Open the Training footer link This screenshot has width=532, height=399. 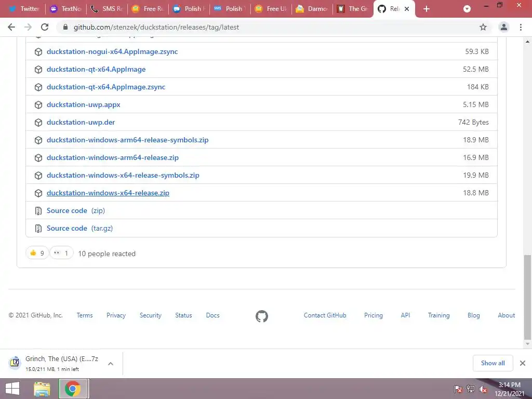pyautogui.click(x=438, y=315)
